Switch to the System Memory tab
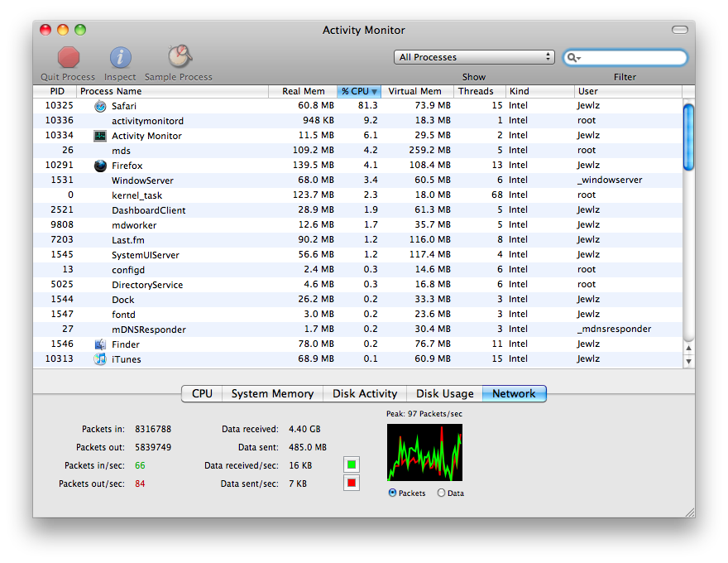 (x=272, y=393)
